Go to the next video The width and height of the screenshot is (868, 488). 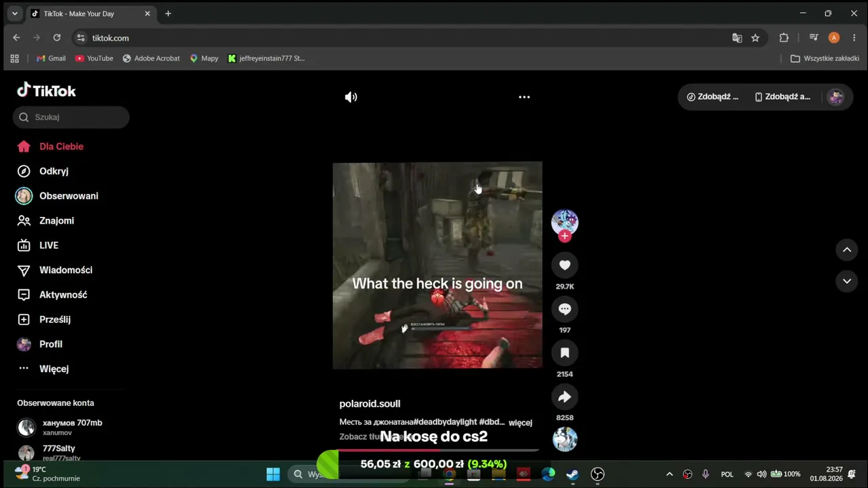tap(847, 281)
